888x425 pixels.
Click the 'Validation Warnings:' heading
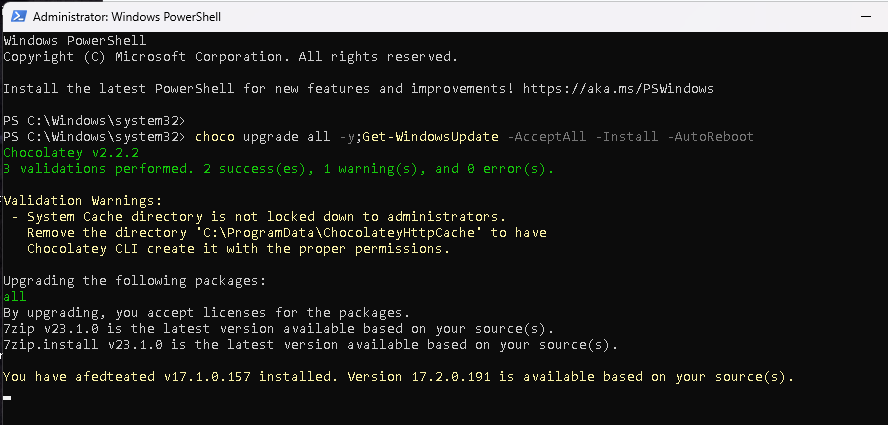click(83, 201)
